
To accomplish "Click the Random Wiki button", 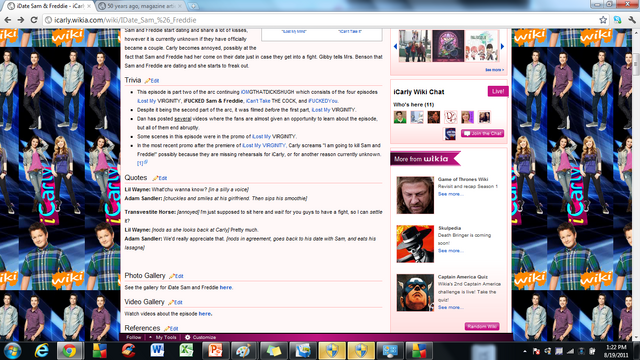I will pos(482,326).
